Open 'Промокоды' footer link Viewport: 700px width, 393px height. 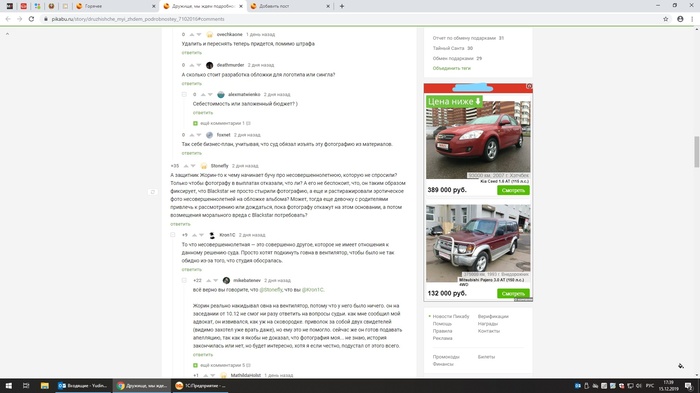point(446,357)
